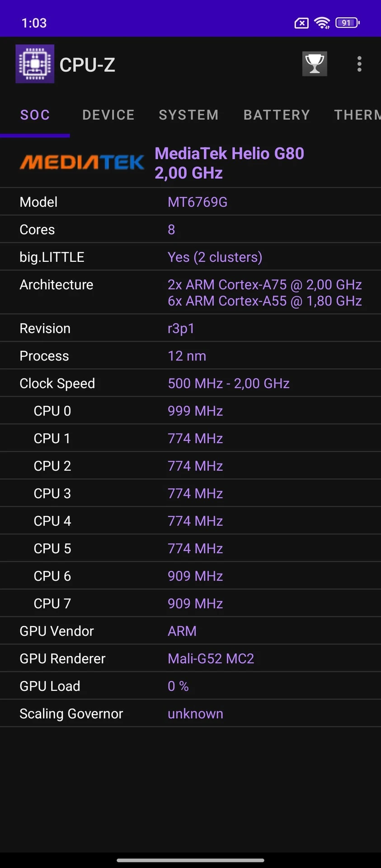The width and height of the screenshot is (381, 868).
Task: Switch to the SYSTEM tab
Action: coord(188,115)
